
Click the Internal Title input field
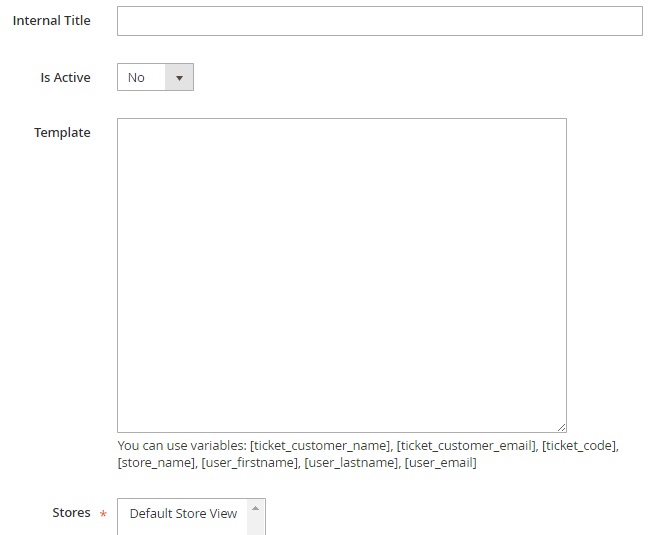click(x=380, y=21)
